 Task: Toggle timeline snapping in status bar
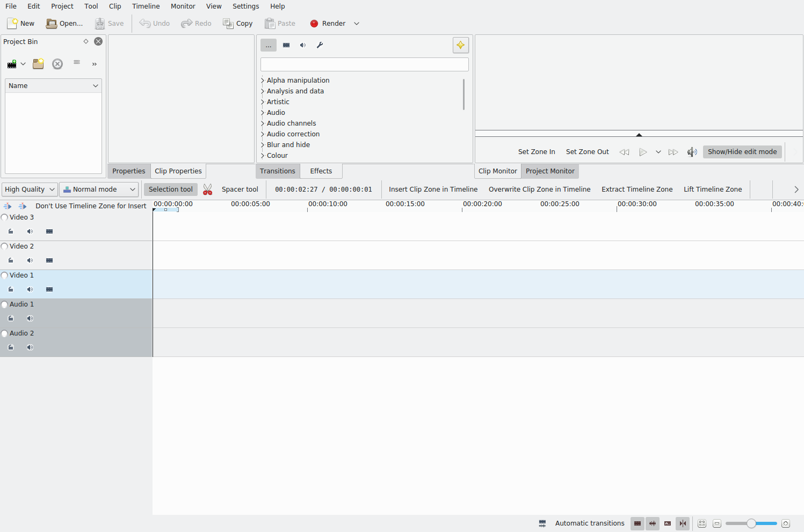click(683, 523)
